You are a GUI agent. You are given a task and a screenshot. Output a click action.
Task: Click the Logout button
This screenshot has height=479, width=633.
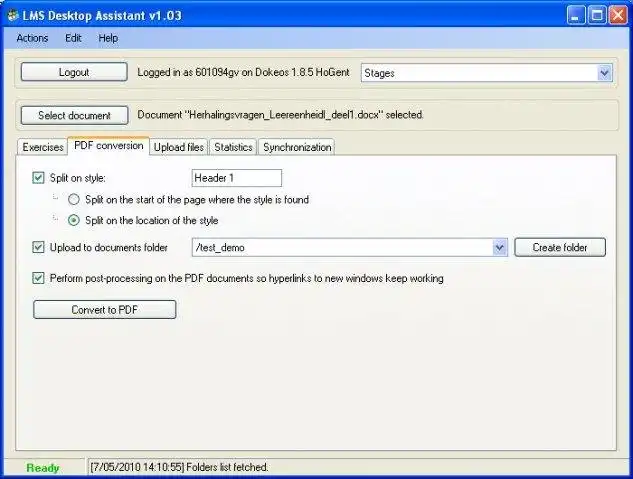pyautogui.click(x=74, y=72)
